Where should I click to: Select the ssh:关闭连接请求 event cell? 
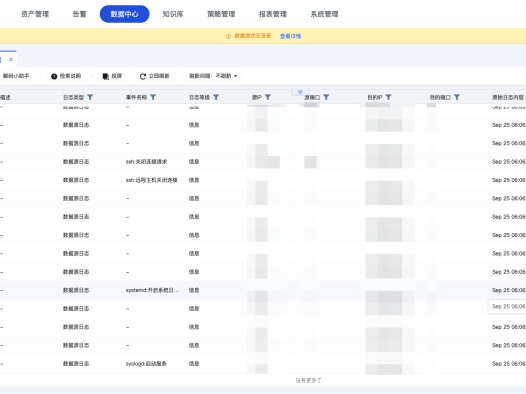146,162
